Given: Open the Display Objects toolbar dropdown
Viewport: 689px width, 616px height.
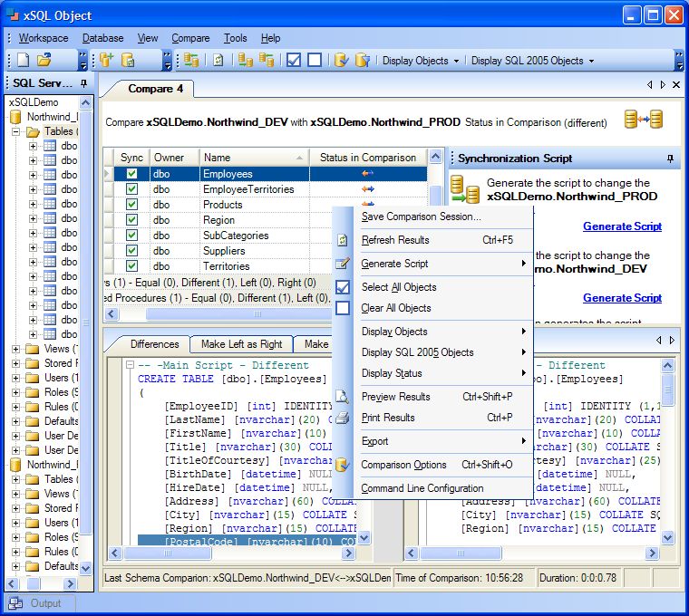Looking at the screenshot, I should tap(420, 61).
